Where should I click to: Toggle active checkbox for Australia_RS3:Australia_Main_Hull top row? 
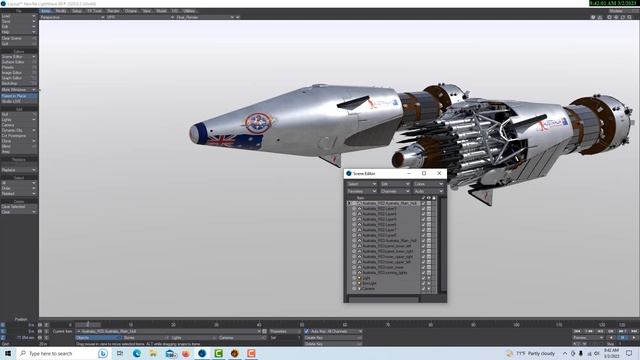(x=423, y=203)
